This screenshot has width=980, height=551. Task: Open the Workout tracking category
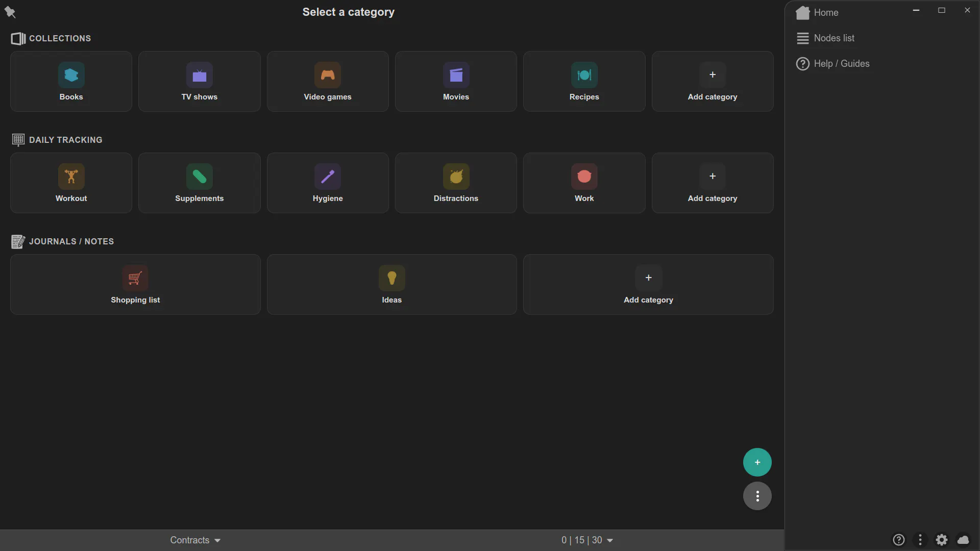pyautogui.click(x=71, y=183)
